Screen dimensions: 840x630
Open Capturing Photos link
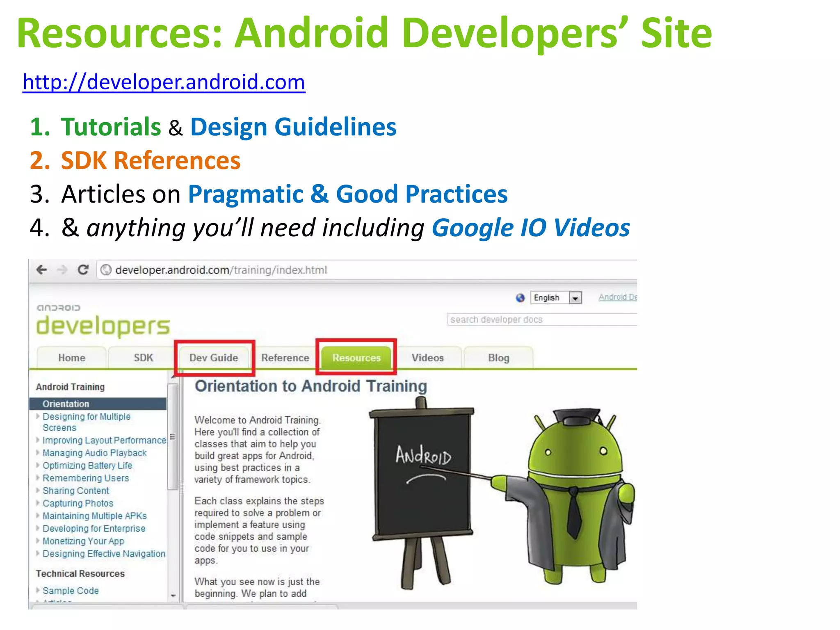pyautogui.click(x=78, y=503)
